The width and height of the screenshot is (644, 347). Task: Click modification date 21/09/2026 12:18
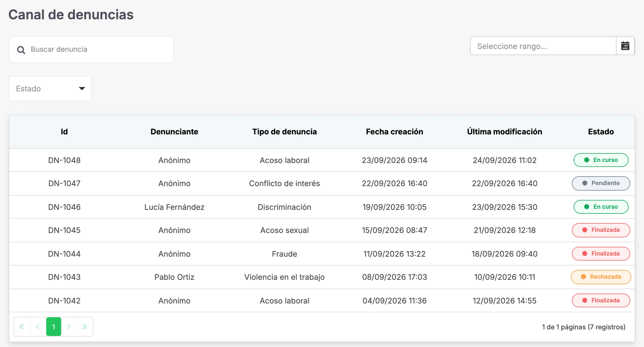pos(505,230)
